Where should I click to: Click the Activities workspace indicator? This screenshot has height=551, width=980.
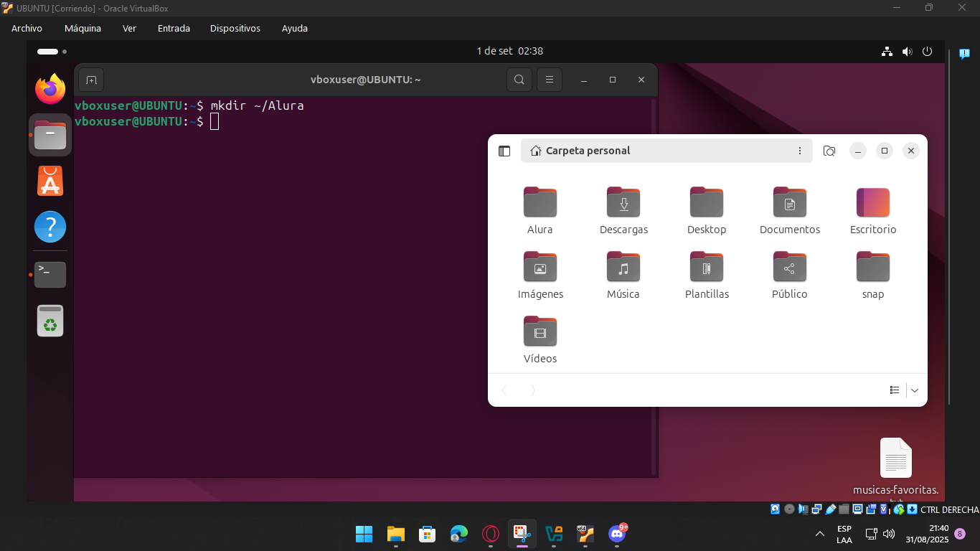52,52
